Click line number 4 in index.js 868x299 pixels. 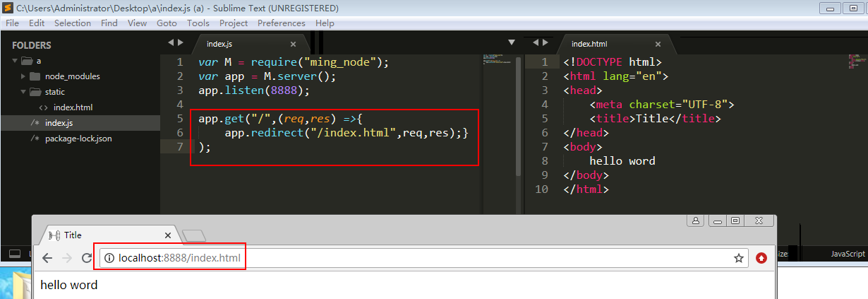(x=181, y=105)
